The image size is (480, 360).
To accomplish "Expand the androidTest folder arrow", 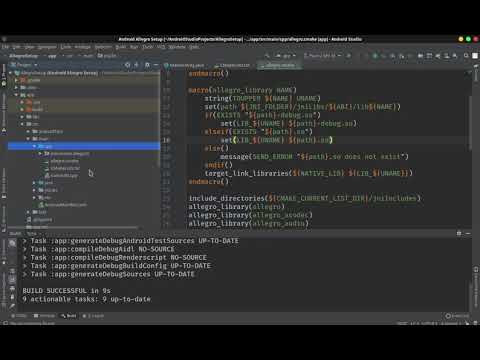I will coord(28,131).
